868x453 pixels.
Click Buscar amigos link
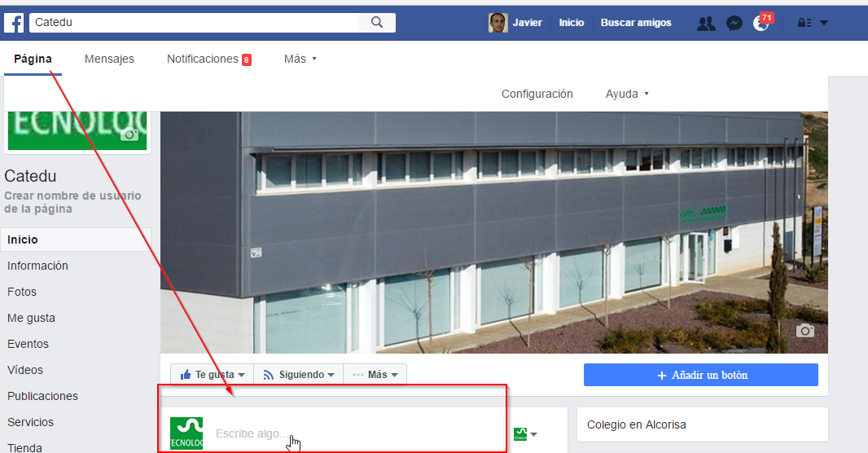636,23
